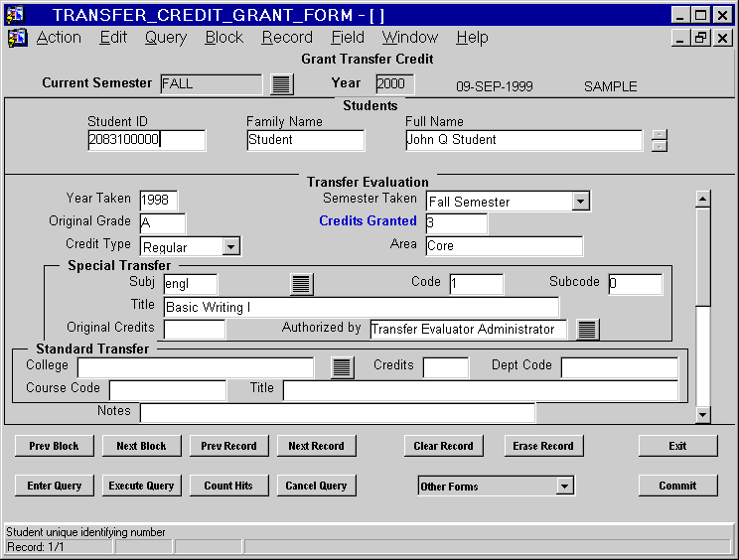Open list of values for Authorized by
The image size is (739, 560).
tap(587, 329)
